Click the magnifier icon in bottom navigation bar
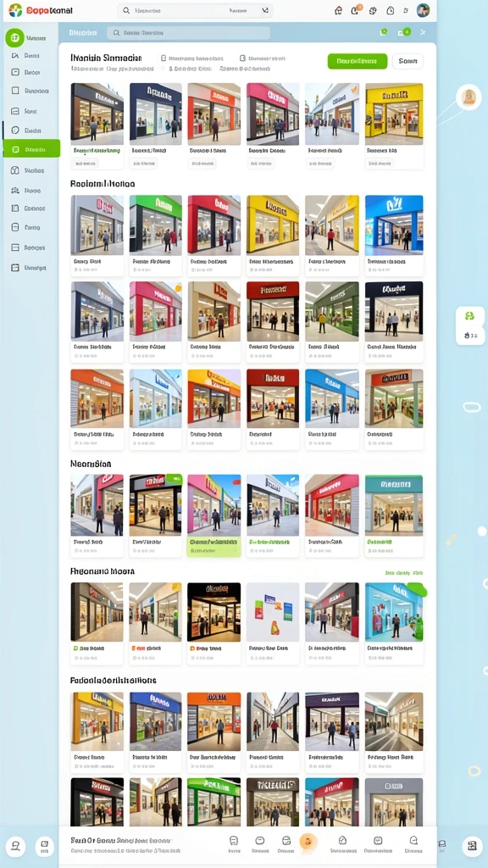Screen dimensions: 488x868 click(x=413, y=840)
